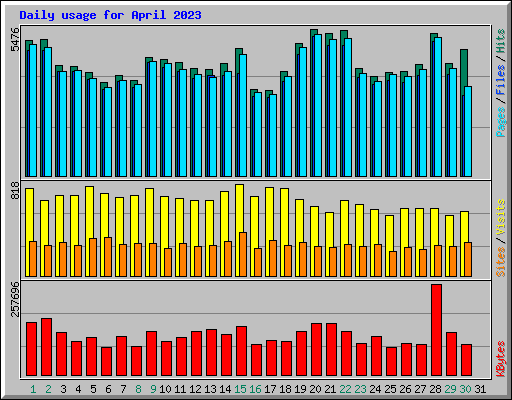Click the yellow "Visits" legend label
The height and width of the screenshot is (400, 512).
(501, 218)
